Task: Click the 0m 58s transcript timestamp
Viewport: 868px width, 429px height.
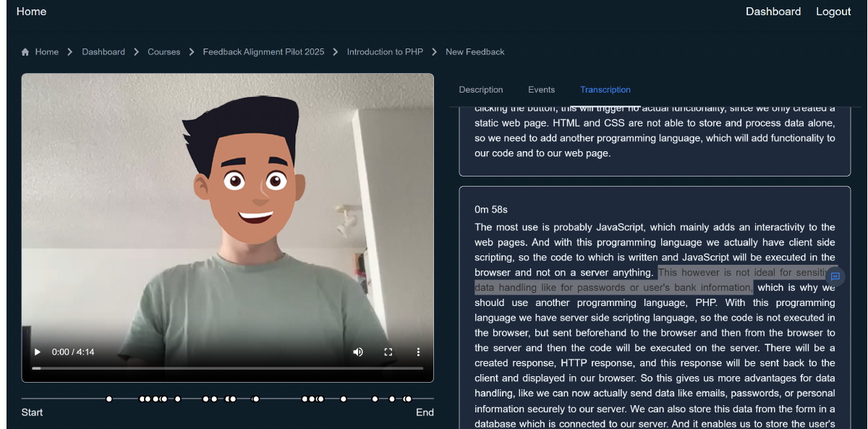Action: click(491, 210)
